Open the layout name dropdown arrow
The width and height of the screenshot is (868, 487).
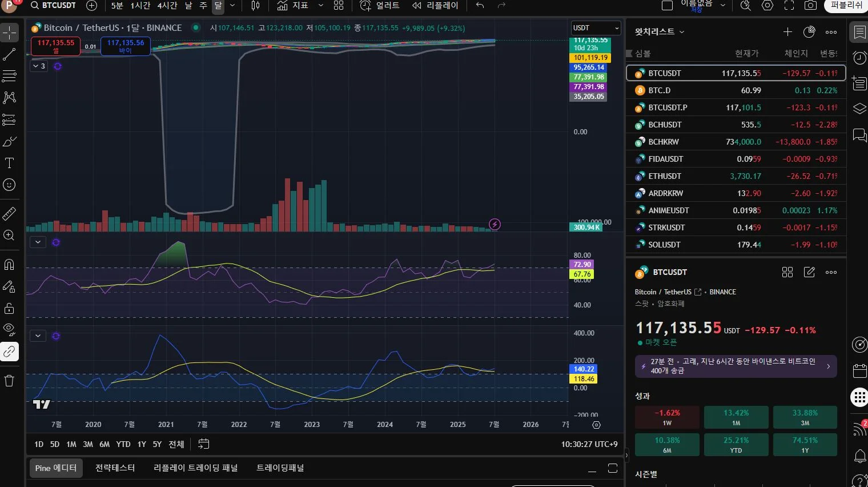pos(723,5)
